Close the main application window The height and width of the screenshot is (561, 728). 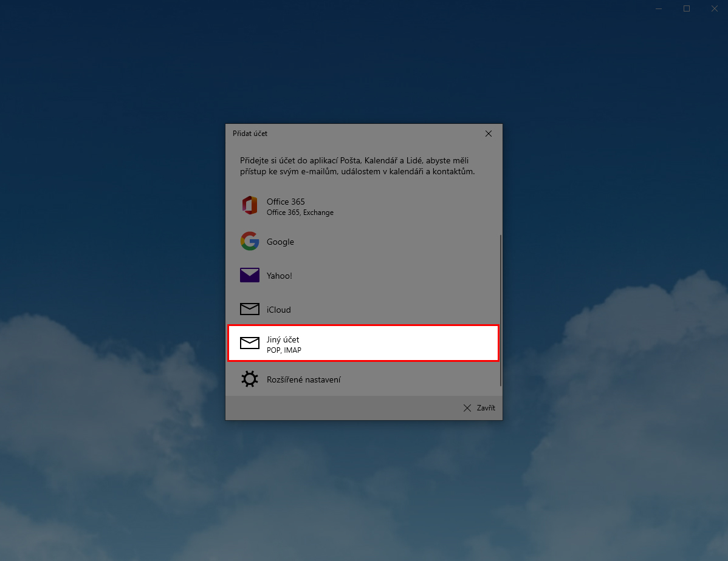(x=714, y=8)
